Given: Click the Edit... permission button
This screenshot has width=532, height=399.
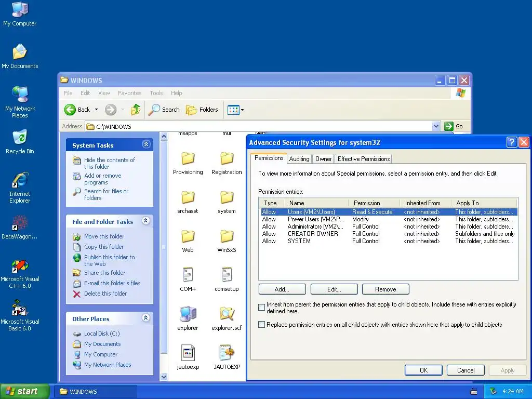Looking at the screenshot, I should (334, 289).
